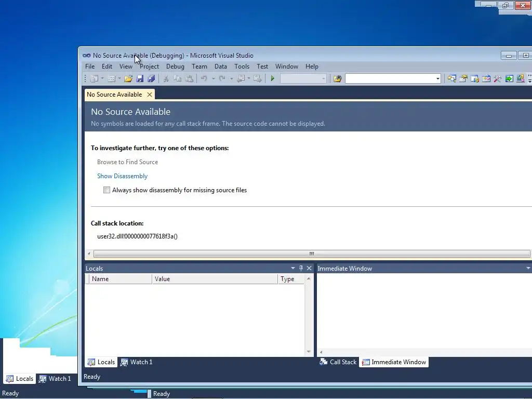This screenshot has width=532, height=399.
Task: Click the Redo arrow icon
Action: [222, 79]
